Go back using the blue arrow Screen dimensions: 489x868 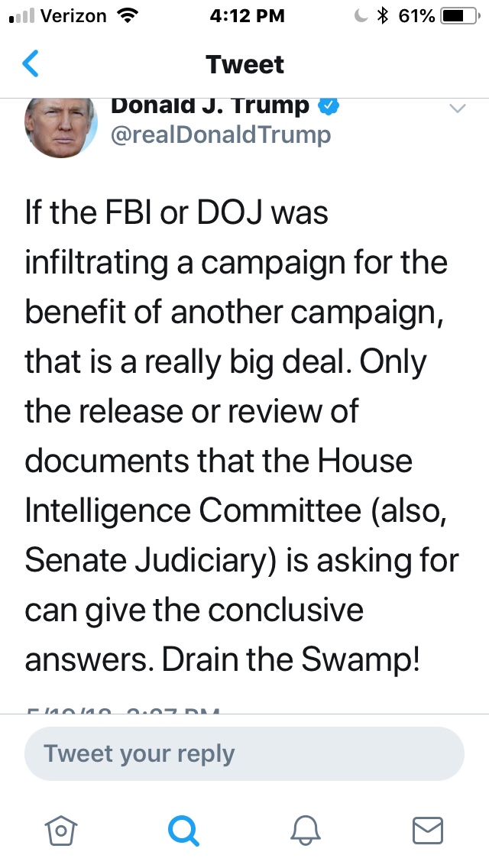coord(31,64)
